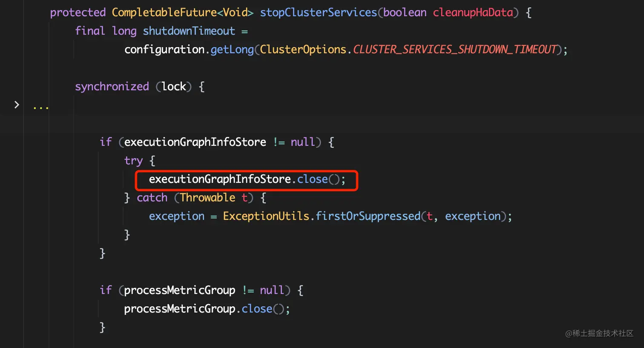Click the lock variable in synchronized block
The image size is (644, 348).
174,86
